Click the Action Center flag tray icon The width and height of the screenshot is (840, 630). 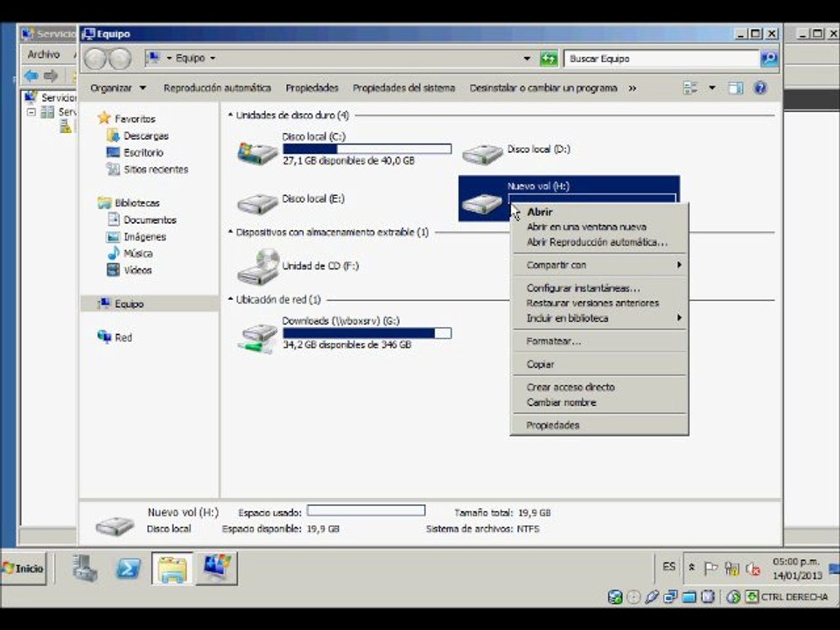click(x=710, y=568)
